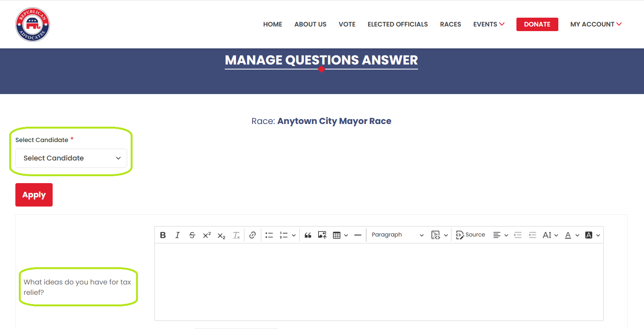This screenshot has height=329, width=644.
Task: Expand the font color dropdown arrow
Action: 577,235
